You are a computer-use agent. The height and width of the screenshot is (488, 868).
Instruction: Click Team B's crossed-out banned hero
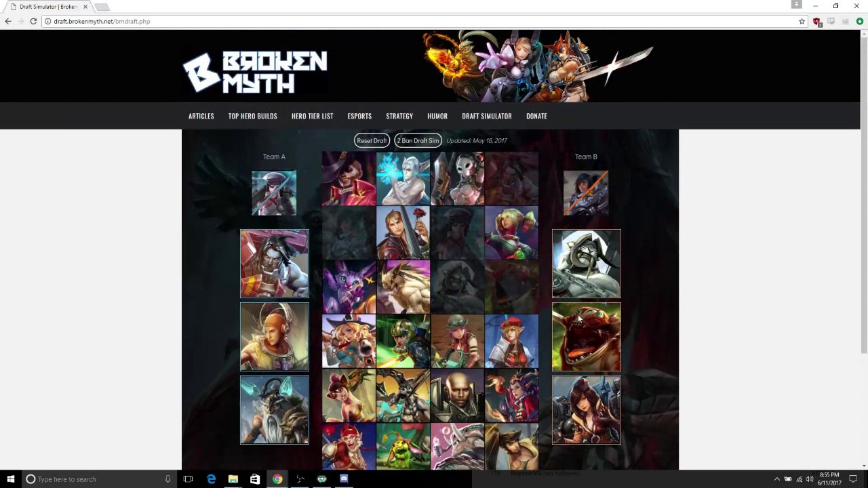(x=586, y=193)
